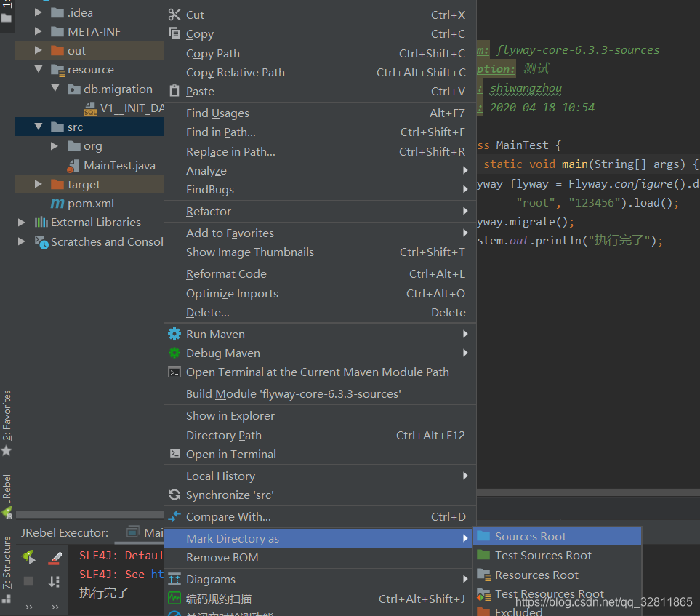Select Find Usages menu entry

point(320,113)
